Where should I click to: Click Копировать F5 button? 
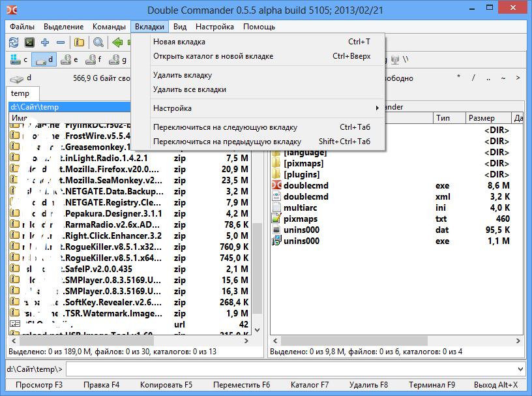pos(166,385)
